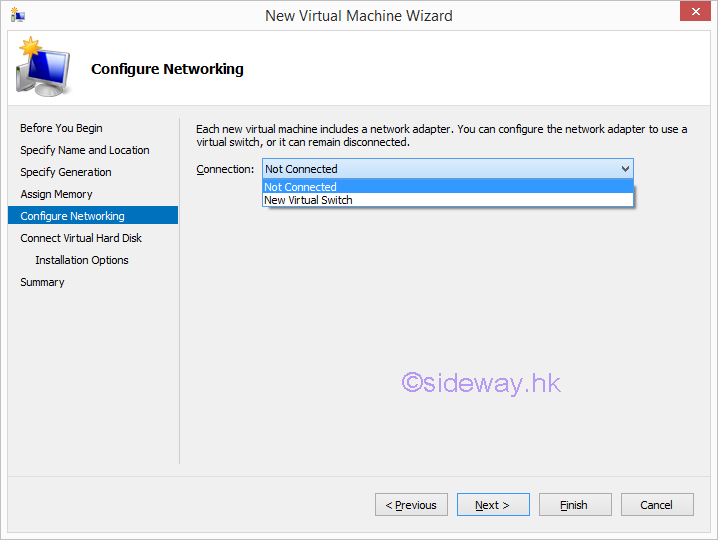This screenshot has width=718, height=540.
Task: Open the Specify Name and Location step
Action: coord(85,150)
